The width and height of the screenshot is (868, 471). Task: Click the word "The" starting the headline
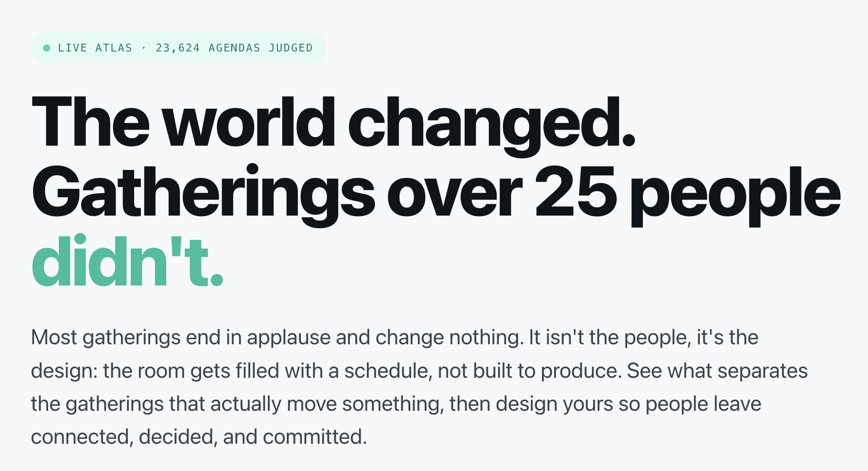tap(90, 121)
